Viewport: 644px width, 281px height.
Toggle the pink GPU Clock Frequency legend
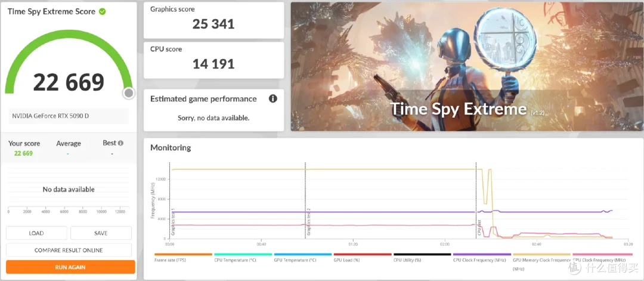pyautogui.click(x=602, y=258)
